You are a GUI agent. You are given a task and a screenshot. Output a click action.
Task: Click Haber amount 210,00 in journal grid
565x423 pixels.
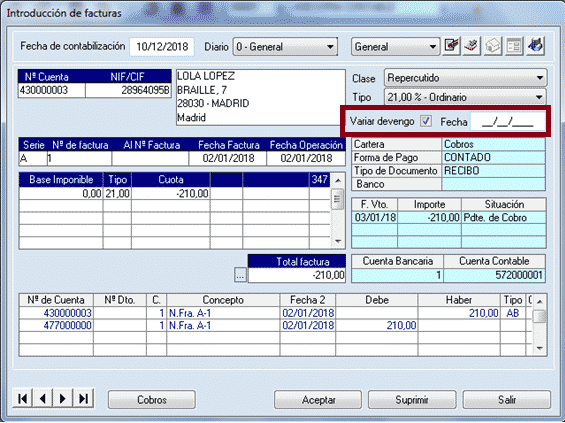point(459,313)
